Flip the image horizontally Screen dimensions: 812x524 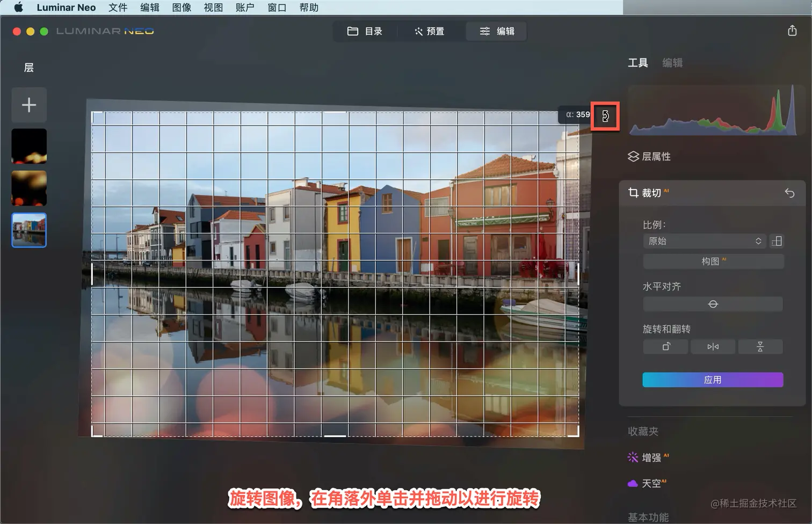[x=713, y=347]
